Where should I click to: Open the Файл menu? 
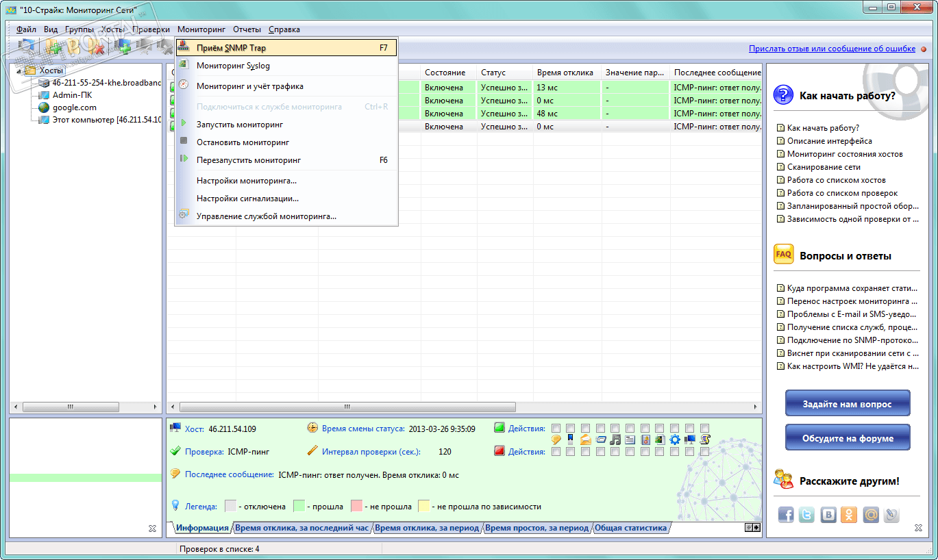pos(26,29)
